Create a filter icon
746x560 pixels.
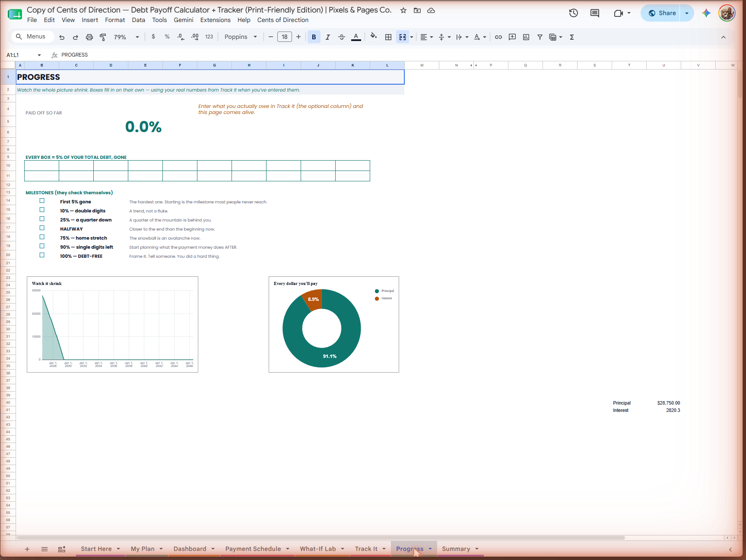click(x=540, y=37)
